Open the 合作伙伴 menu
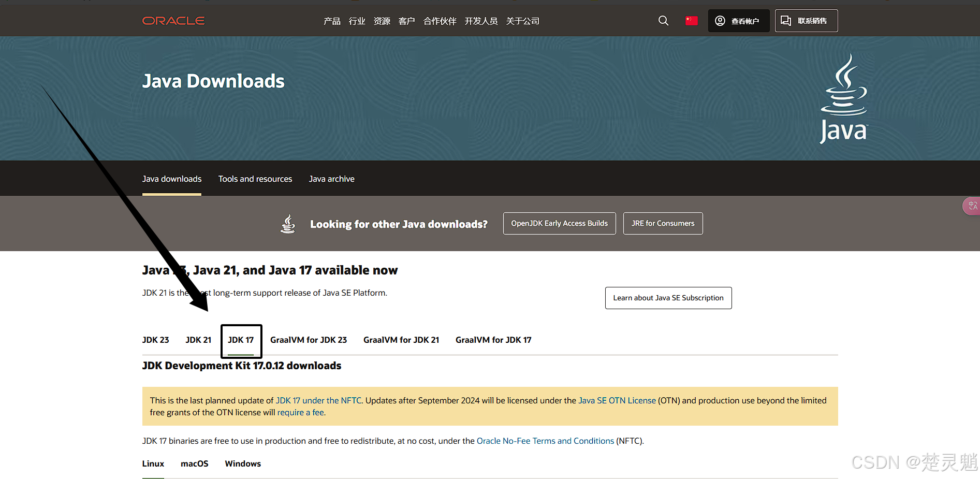The height and width of the screenshot is (479, 980). click(440, 21)
